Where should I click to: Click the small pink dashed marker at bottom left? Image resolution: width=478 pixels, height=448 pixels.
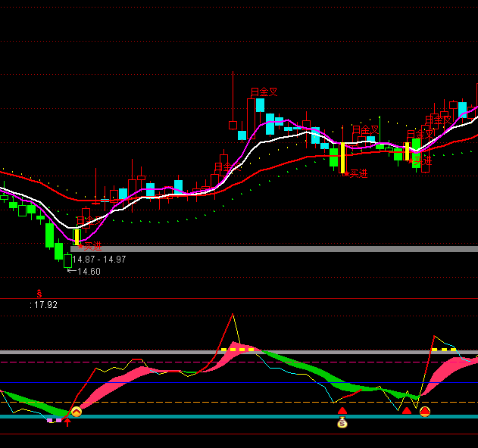(54, 420)
